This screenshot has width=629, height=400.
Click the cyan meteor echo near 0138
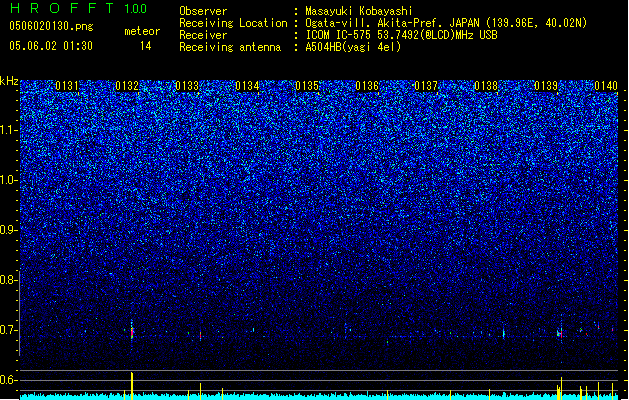click(503, 333)
